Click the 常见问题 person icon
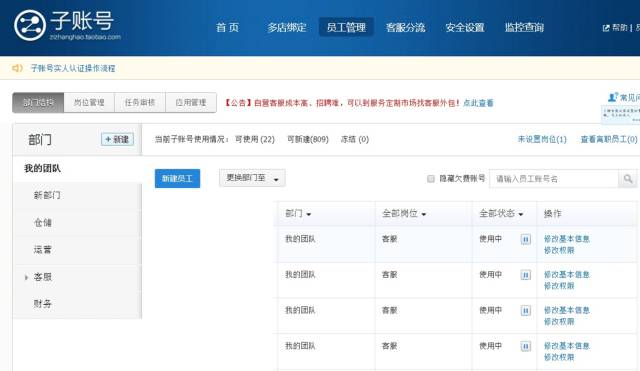 613,97
